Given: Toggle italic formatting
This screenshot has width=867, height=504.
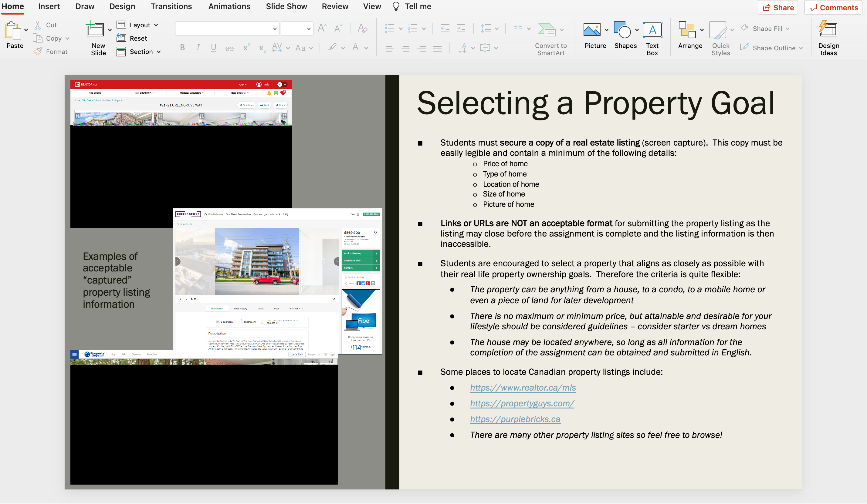Looking at the screenshot, I should (x=198, y=48).
